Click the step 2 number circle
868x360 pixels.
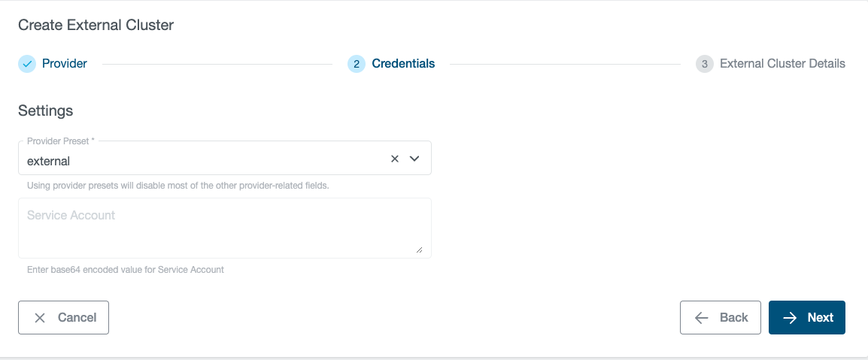(x=357, y=64)
